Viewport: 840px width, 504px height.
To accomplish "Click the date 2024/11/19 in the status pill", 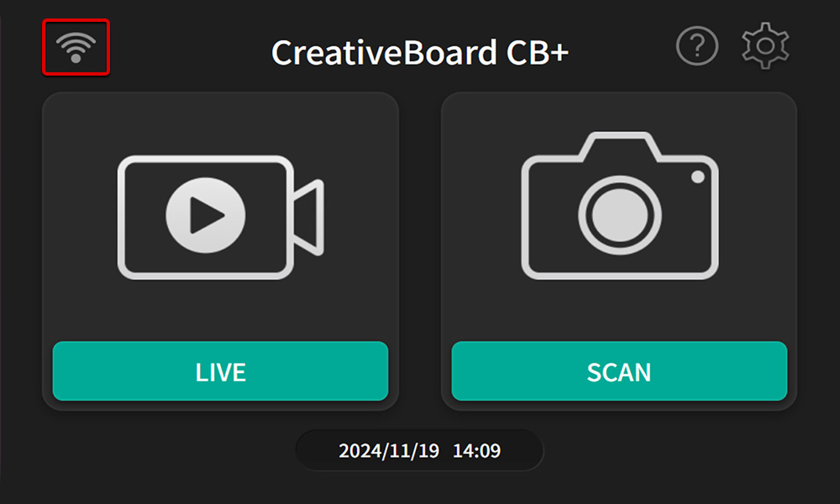I will 389,450.
